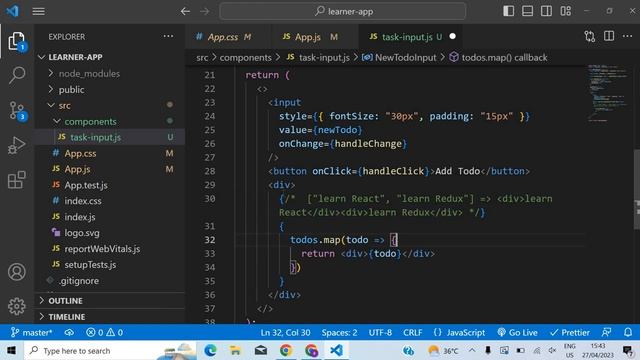640x360 pixels.
Task: Click Ln 32, Col 30 position indicator
Action: (285, 333)
